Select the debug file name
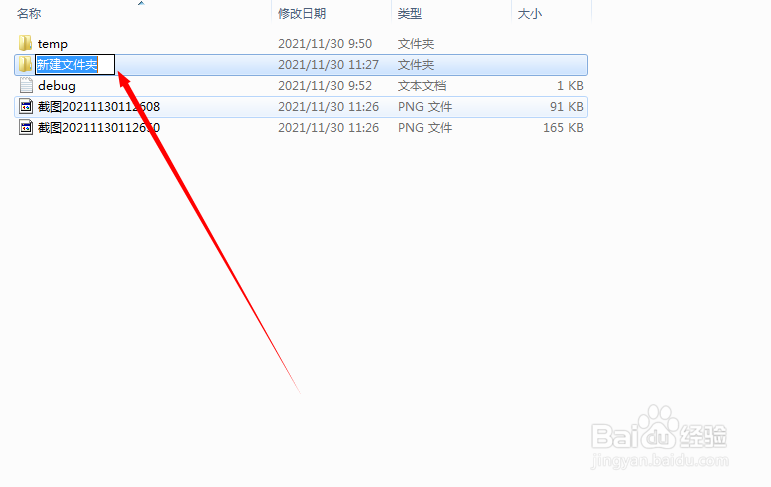The image size is (771, 487). 57,86
